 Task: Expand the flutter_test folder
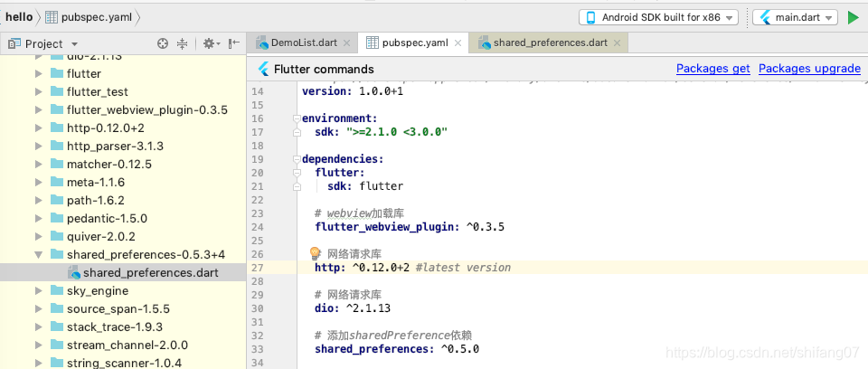click(38, 91)
